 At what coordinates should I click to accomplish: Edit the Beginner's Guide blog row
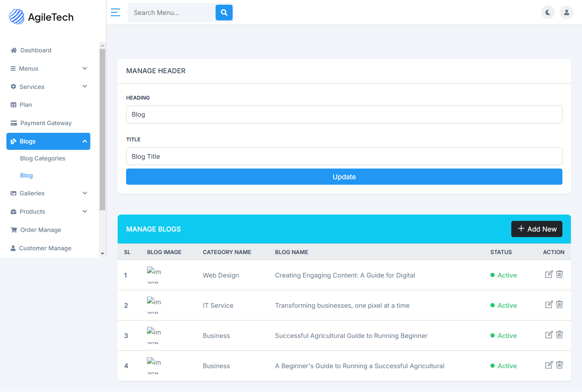pyautogui.click(x=549, y=365)
